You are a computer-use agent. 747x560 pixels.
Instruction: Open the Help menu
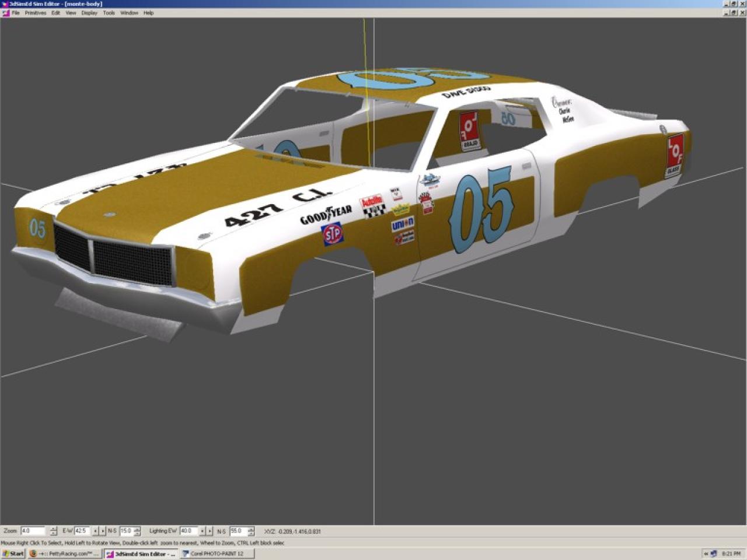pyautogui.click(x=149, y=13)
